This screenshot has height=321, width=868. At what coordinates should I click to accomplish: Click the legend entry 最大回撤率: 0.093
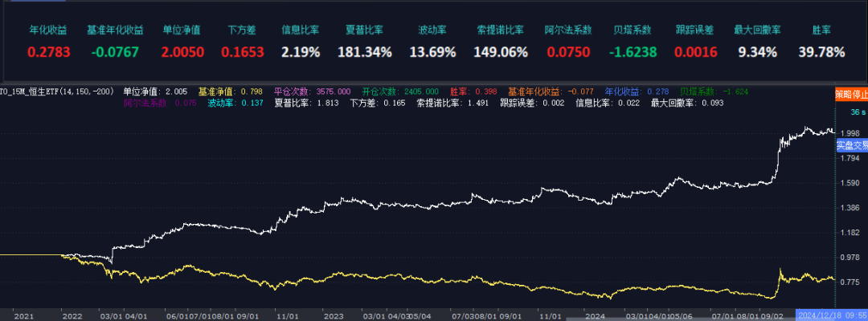(x=687, y=104)
